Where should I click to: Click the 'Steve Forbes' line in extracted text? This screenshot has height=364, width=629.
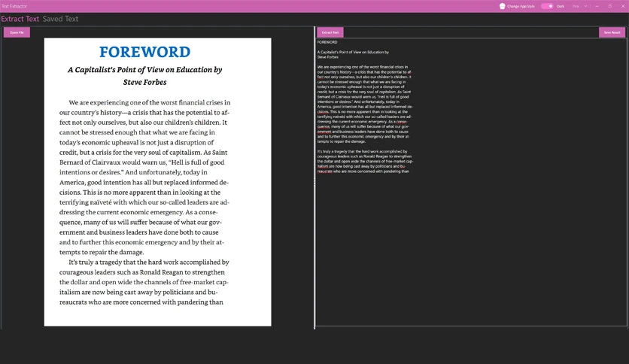[328, 57]
